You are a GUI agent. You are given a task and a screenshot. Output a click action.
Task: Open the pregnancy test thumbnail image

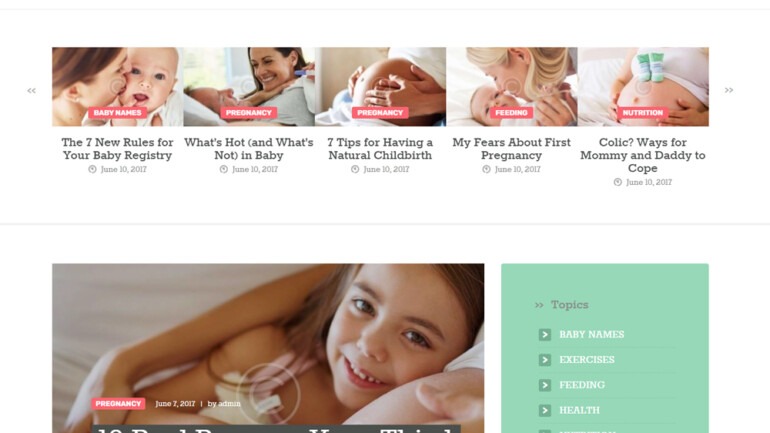(249, 87)
